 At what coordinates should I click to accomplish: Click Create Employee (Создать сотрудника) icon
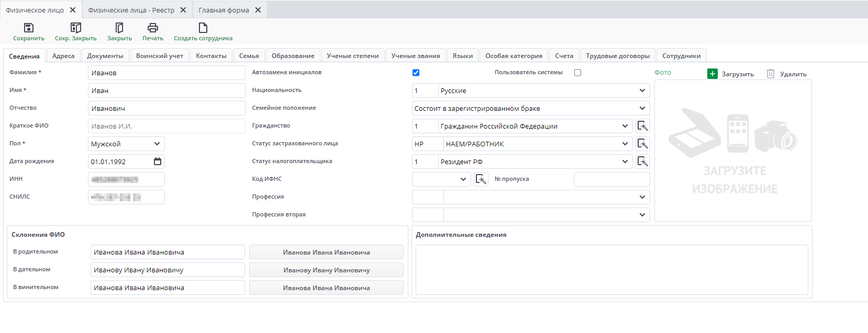pos(203,28)
